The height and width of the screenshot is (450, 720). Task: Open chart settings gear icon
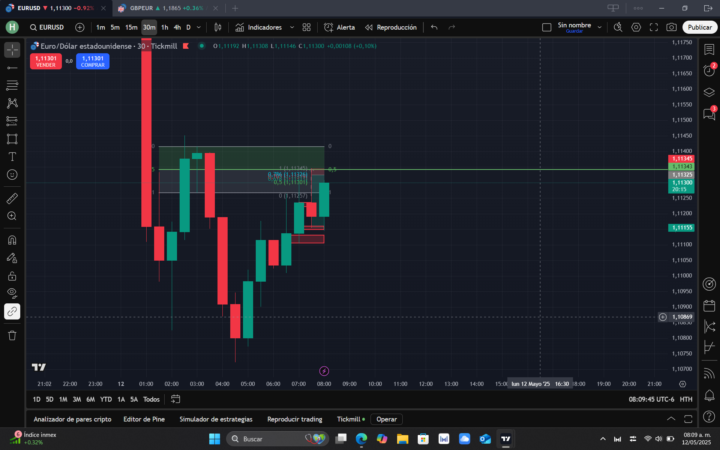636,27
